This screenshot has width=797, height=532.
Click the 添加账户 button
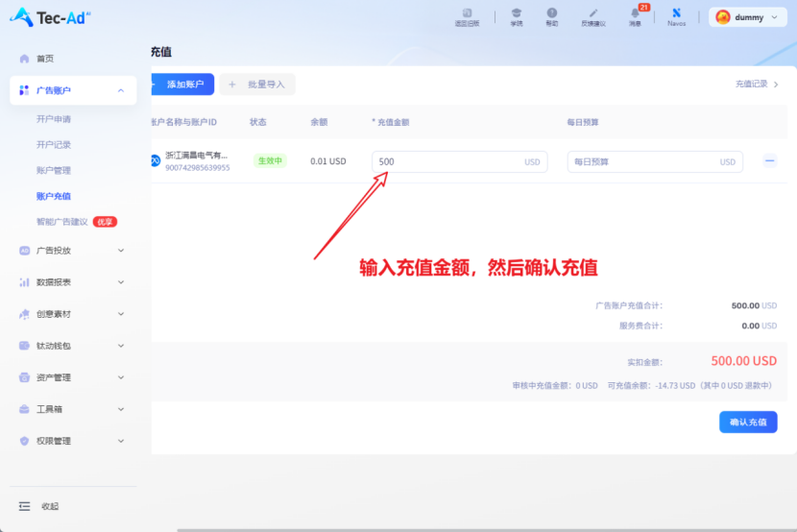(x=182, y=85)
